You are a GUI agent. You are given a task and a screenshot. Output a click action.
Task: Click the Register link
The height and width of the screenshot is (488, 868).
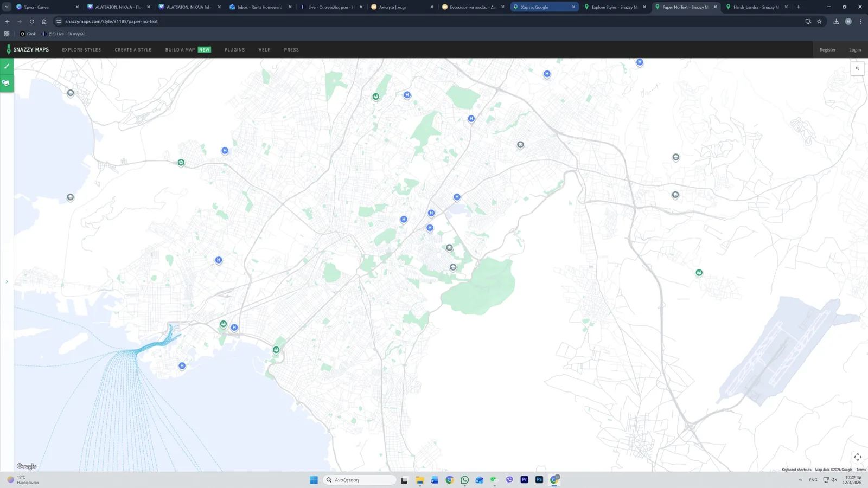(x=827, y=50)
